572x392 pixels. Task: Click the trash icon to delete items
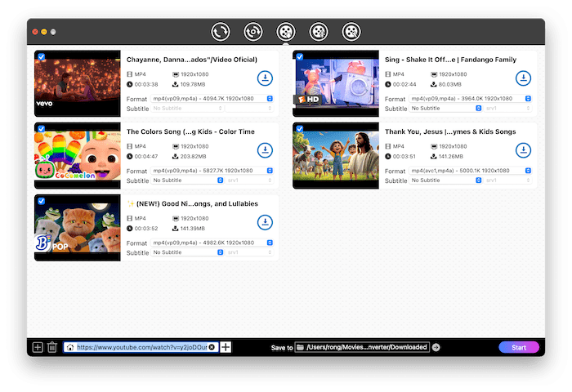[52, 347]
